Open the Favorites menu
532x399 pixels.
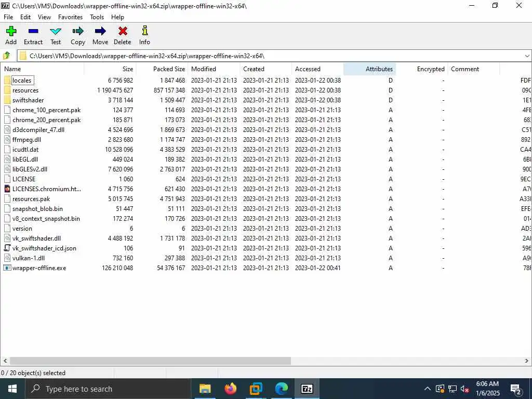point(70,17)
